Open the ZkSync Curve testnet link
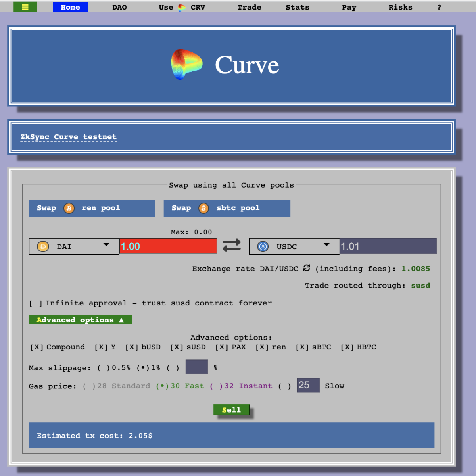This screenshot has width=476, height=476. [69, 137]
